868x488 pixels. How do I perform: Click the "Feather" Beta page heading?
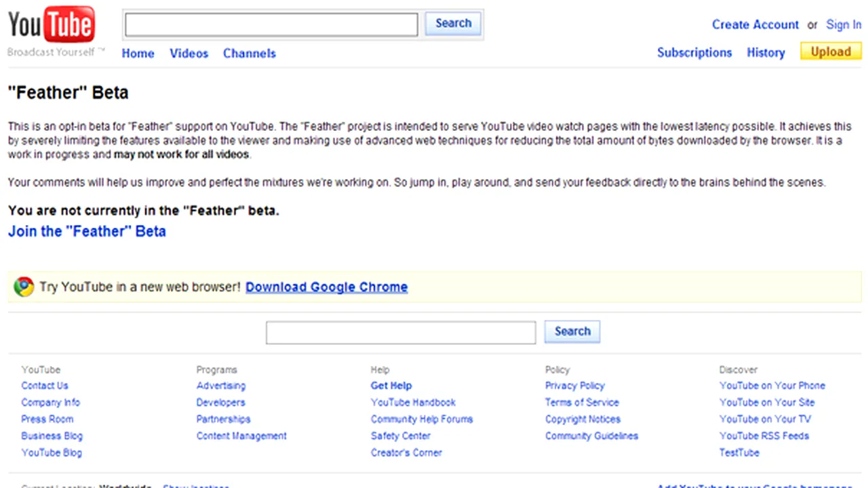[x=68, y=93]
